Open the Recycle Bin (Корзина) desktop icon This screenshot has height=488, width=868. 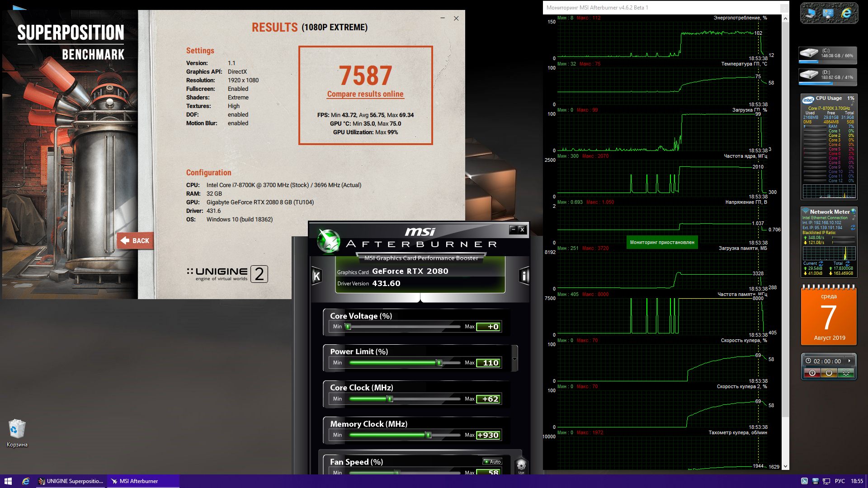(17, 429)
